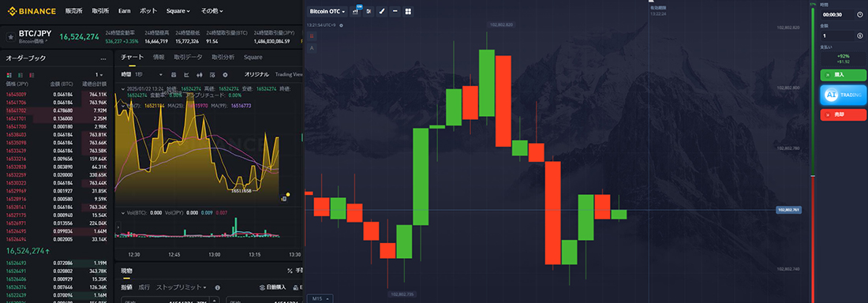The image size is (868, 303).
Task: Switch to the 取引データ tab
Action: (189, 57)
